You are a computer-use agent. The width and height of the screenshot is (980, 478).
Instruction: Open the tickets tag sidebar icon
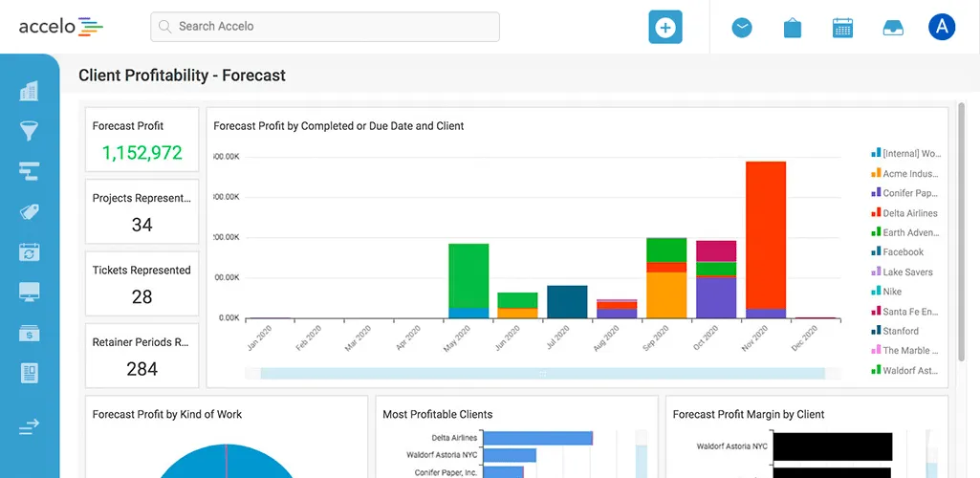(30, 212)
